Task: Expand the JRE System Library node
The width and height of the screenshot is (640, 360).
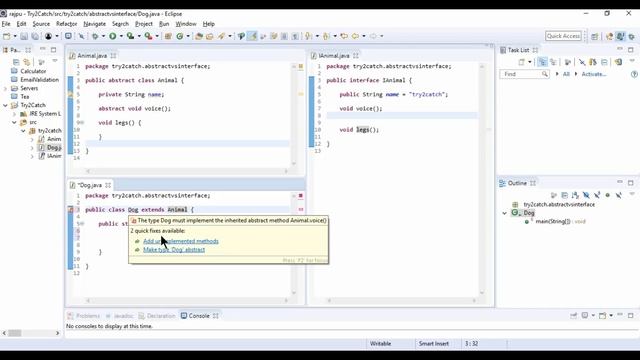Action: click(x=14, y=114)
